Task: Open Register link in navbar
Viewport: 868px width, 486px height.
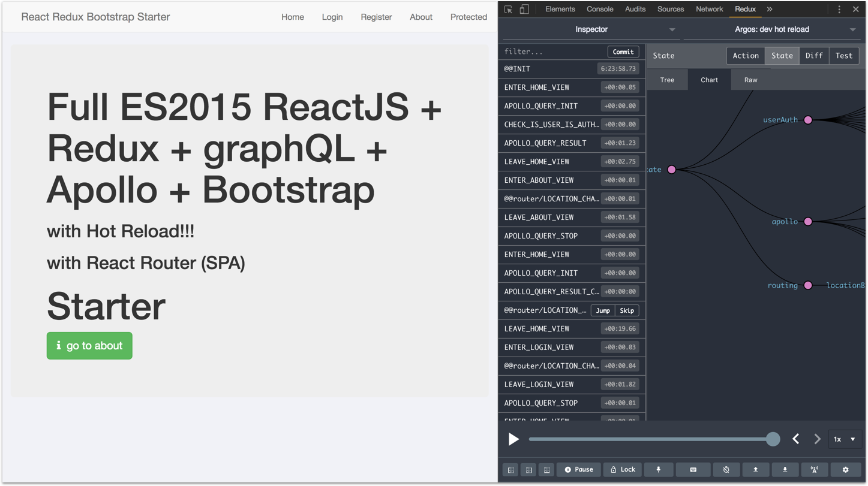Action: tap(376, 17)
